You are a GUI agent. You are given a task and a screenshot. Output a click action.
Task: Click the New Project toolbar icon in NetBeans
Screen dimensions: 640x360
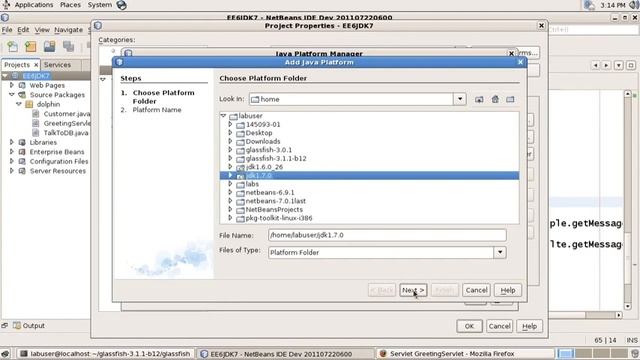[x=31, y=46]
